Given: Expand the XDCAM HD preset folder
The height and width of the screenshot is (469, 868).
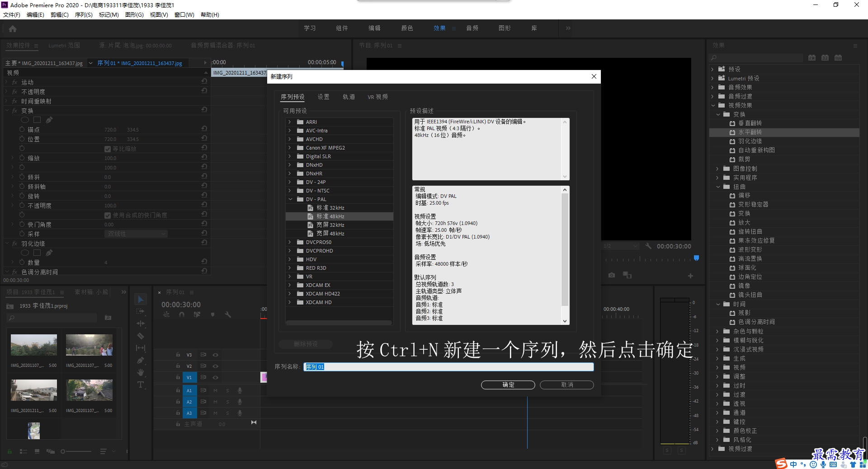Looking at the screenshot, I should point(290,302).
